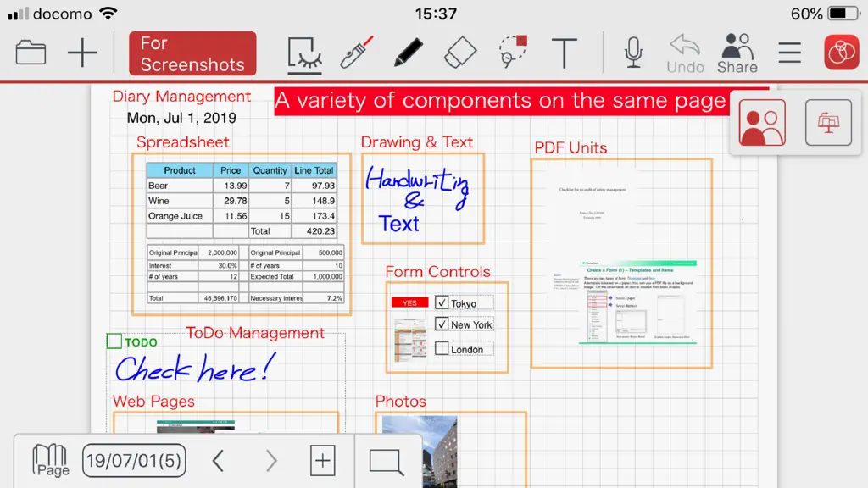Tick the green TODO checkbox
Viewport: 868px width, 488px height.
click(114, 341)
